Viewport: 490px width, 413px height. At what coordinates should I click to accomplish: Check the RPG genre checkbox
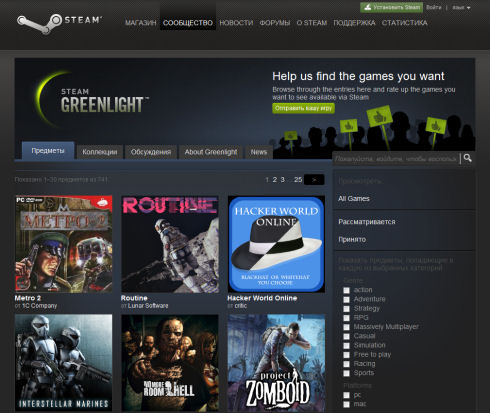pos(347,318)
